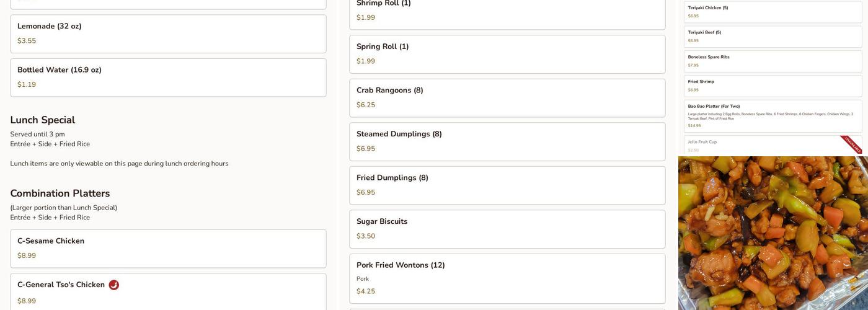The height and width of the screenshot is (310, 868).
Task: Choose the C-Sesame Chicken combination platter
Action: point(168,249)
